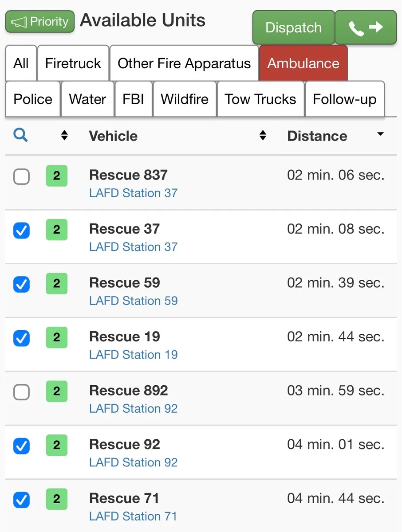Screen dimensions: 402x532
Task: Uncheck the Rescue 59 checkbox
Action: coord(21,284)
